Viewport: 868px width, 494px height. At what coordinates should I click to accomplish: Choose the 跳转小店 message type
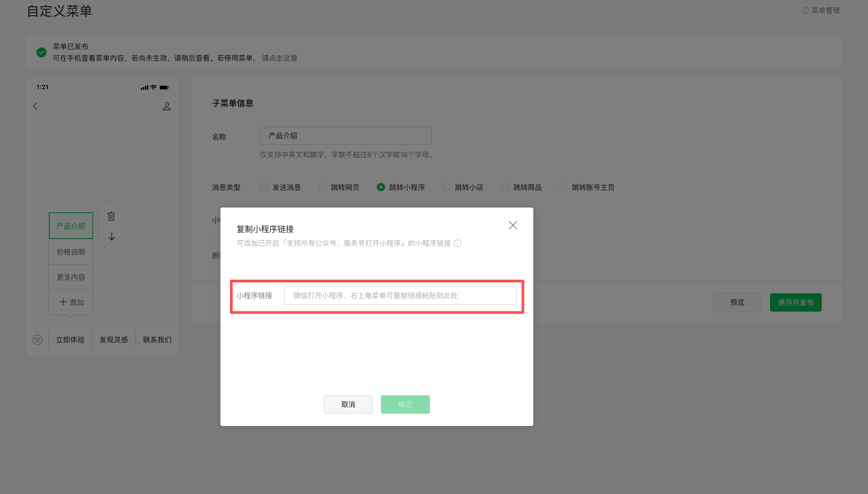click(x=446, y=187)
